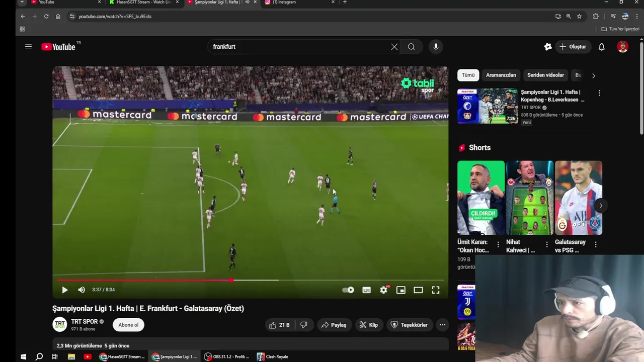Switch to theater mode icon
644x362 pixels.
[x=418, y=290]
